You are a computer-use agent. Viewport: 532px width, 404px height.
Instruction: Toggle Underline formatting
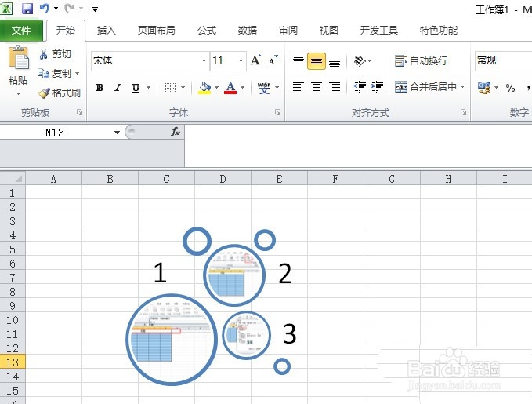point(136,88)
